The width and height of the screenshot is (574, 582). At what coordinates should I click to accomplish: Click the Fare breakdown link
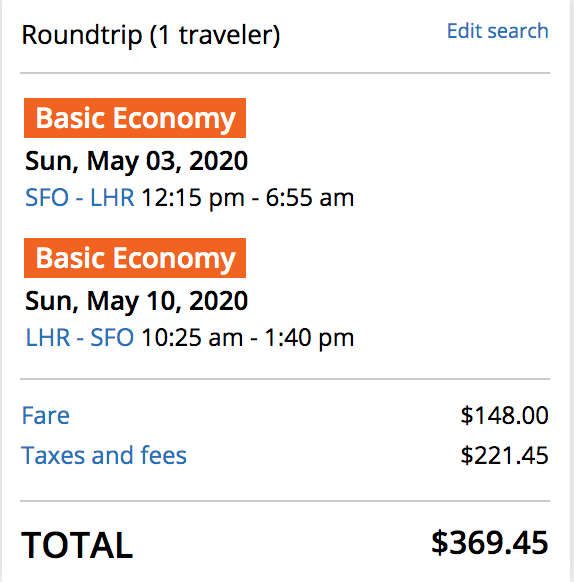tap(46, 415)
